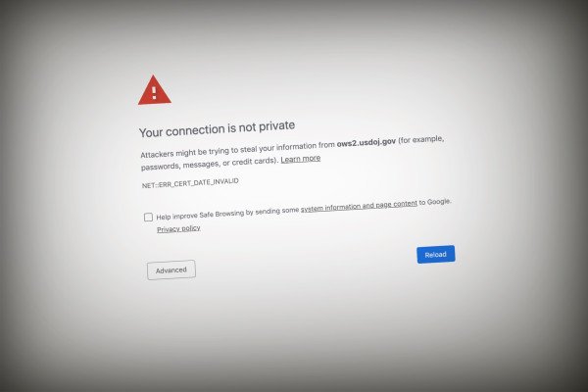The height and width of the screenshot is (392, 588).
Task: Reload the page with the blue button
Action: coord(436,255)
